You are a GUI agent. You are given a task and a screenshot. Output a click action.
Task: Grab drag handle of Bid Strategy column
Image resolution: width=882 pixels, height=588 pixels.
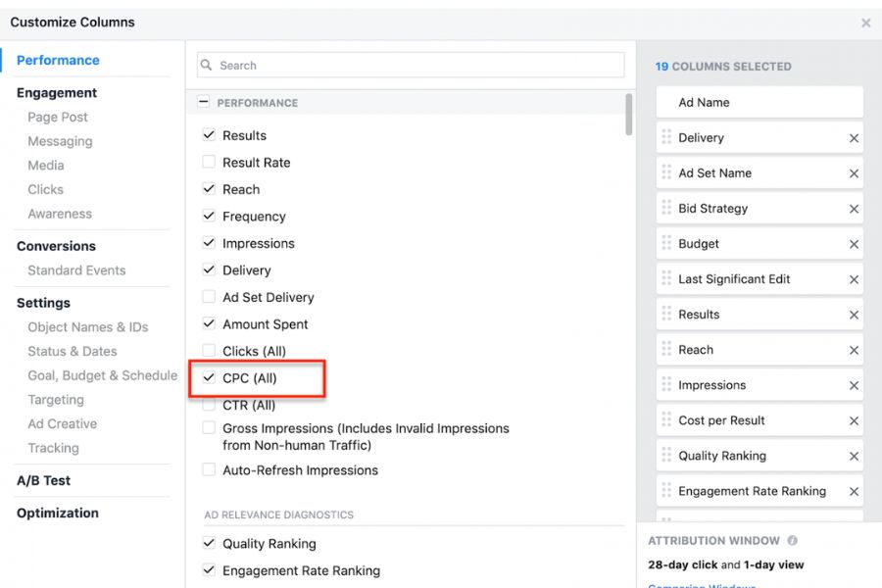[x=666, y=208]
